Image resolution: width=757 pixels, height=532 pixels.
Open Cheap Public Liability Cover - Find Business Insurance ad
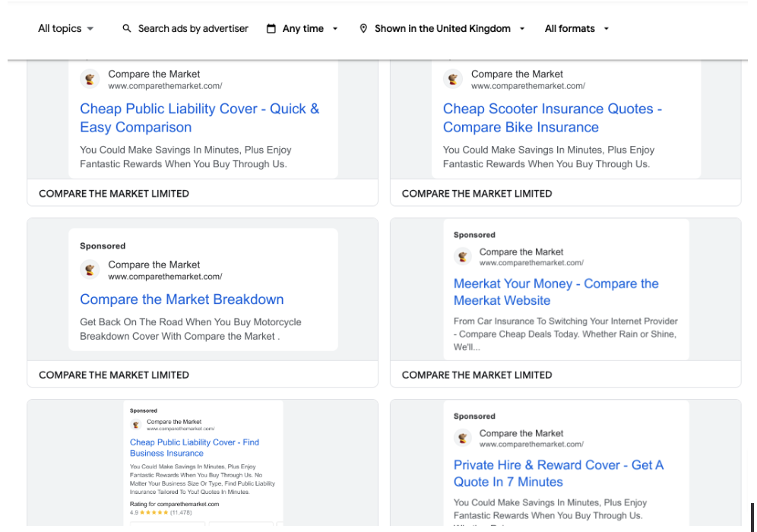(194, 448)
